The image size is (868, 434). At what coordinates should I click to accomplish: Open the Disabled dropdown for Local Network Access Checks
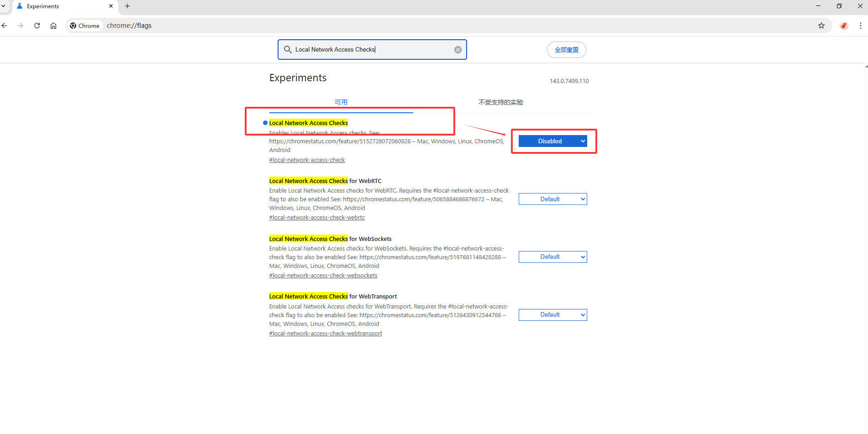click(552, 141)
